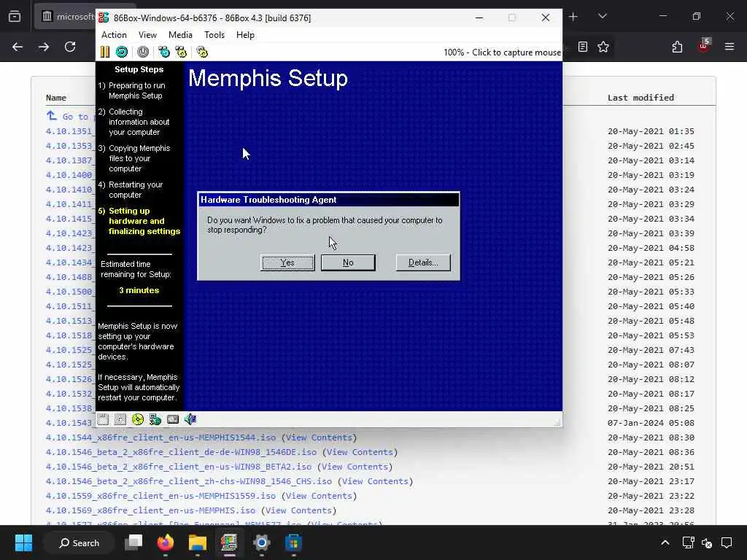Open 86Box settings via the gear icon
Viewport: 747px width, 560px height.
point(202,52)
